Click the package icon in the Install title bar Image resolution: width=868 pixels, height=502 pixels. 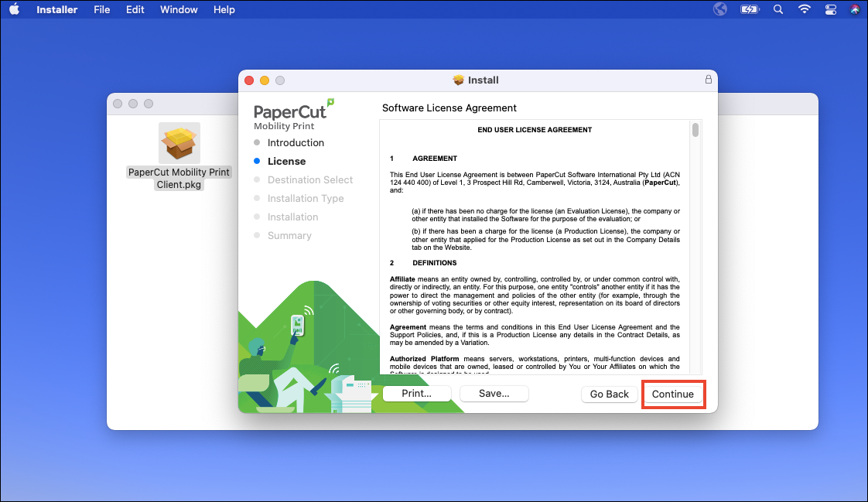pos(456,80)
